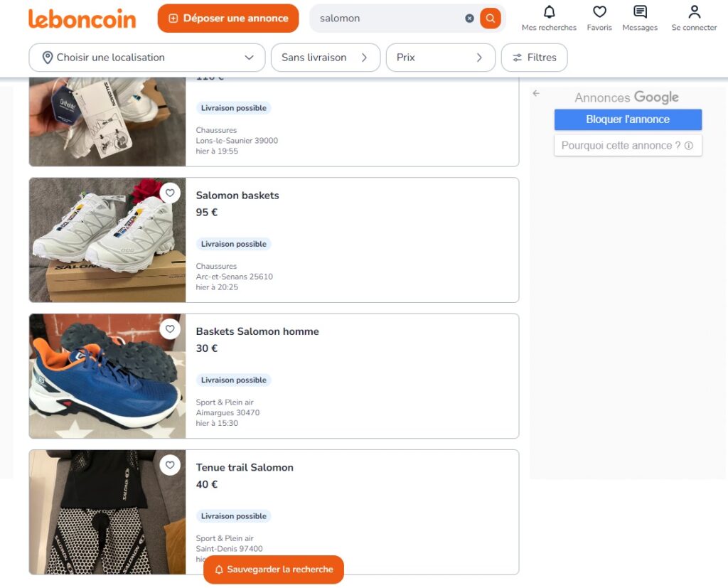Favorite the Baskets Salomon homme listing

tap(170, 328)
